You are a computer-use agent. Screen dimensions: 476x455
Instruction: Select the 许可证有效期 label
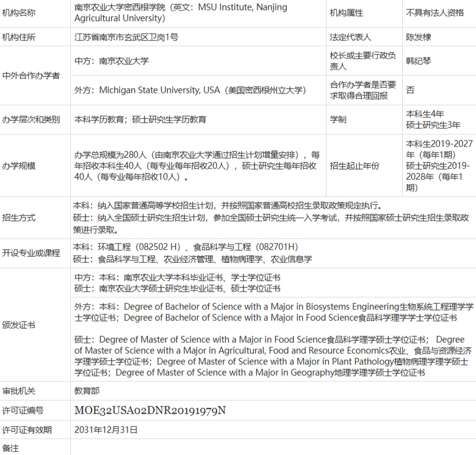click(x=27, y=430)
